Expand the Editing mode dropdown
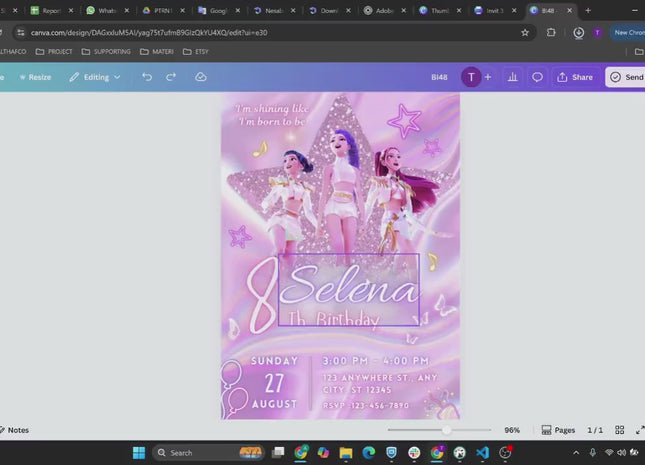 click(x=95, y=77)
